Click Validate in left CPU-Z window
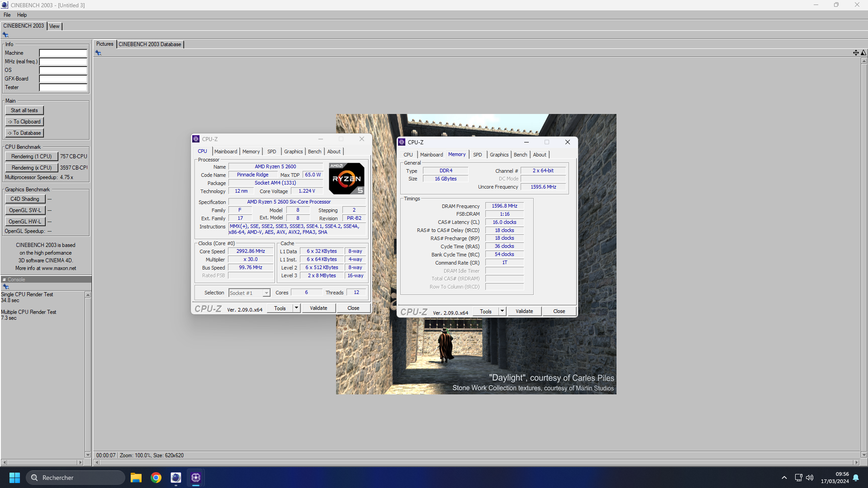Image resolution: width=868 pixels, height=488 pixels. [x=318, y=308]
